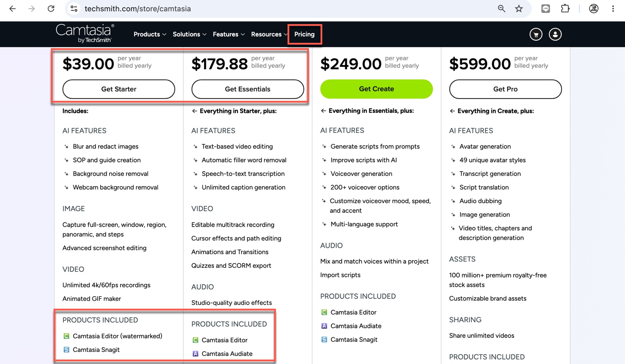Click "Webcam background removal" feature

[116, 187]
